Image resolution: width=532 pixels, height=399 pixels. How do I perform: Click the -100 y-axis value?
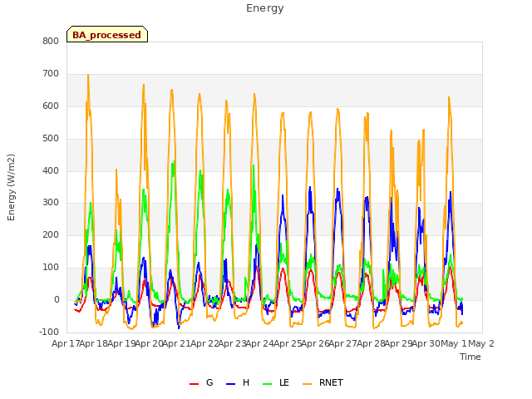pos(49,332)
